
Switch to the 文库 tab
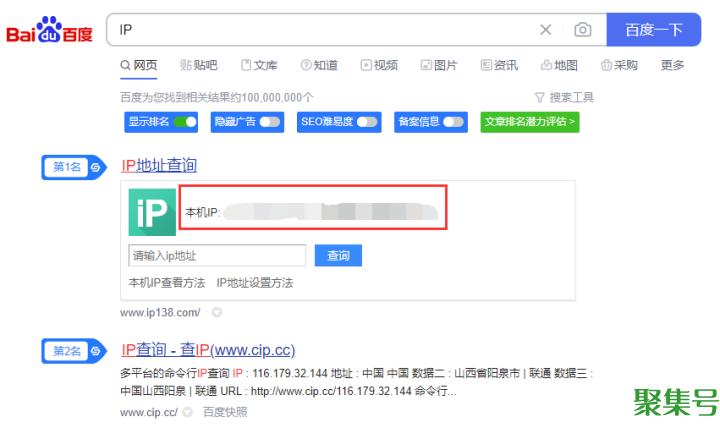point(259,65)
